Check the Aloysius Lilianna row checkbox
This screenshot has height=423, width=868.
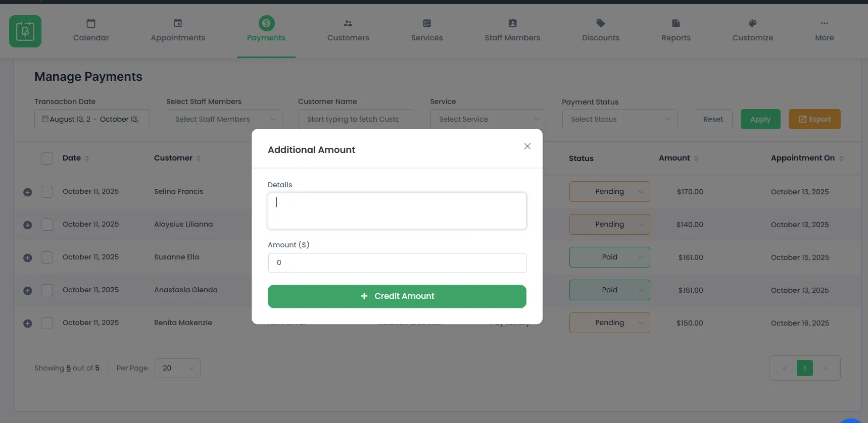47,225
